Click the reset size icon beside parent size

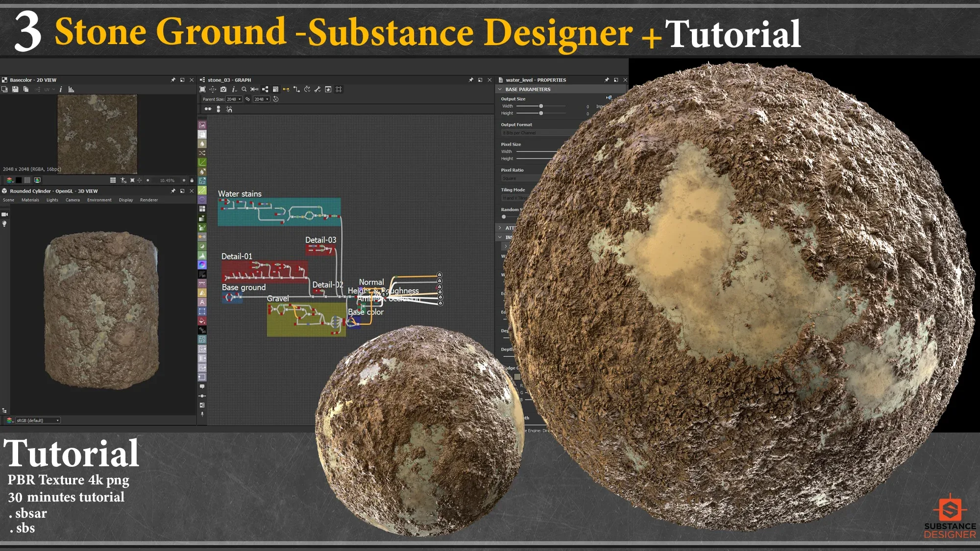pos(276,99)
